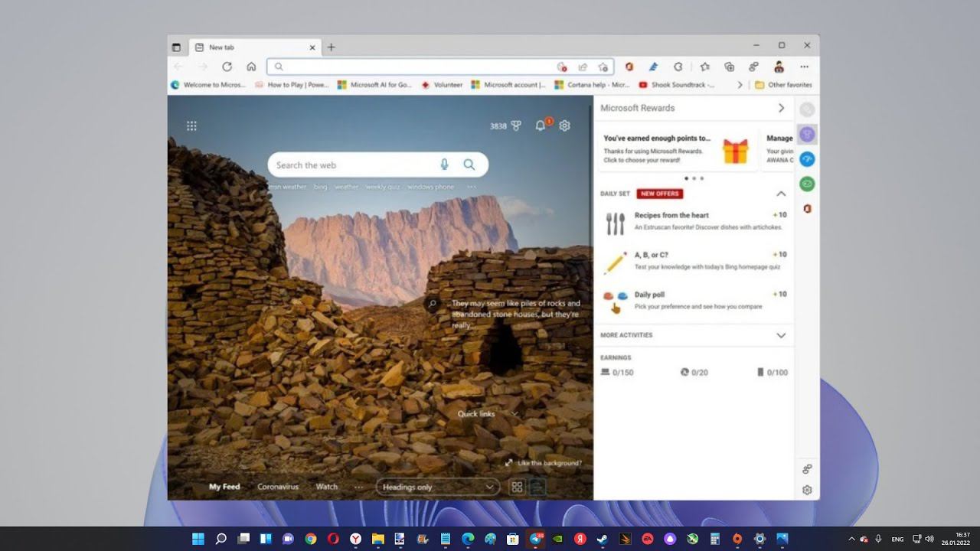
Task: Click the NEW OFFERS badge
Action: point(659,194)
